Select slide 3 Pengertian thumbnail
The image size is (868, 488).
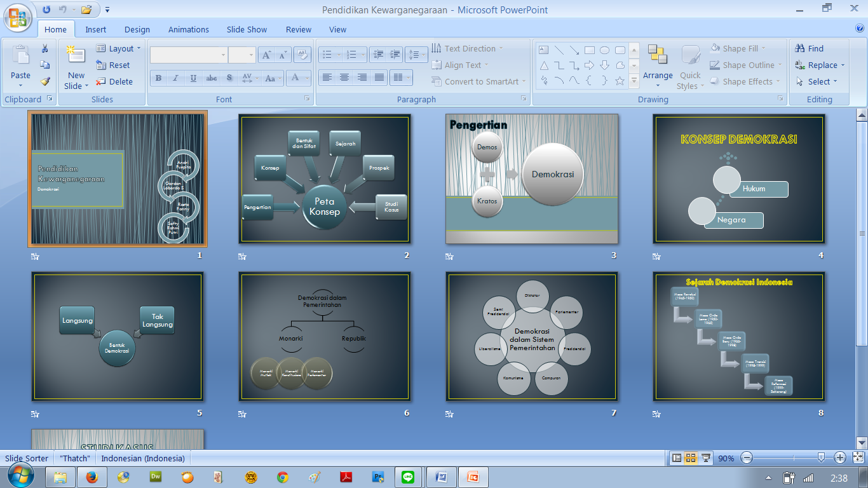[x=532, y=179]
